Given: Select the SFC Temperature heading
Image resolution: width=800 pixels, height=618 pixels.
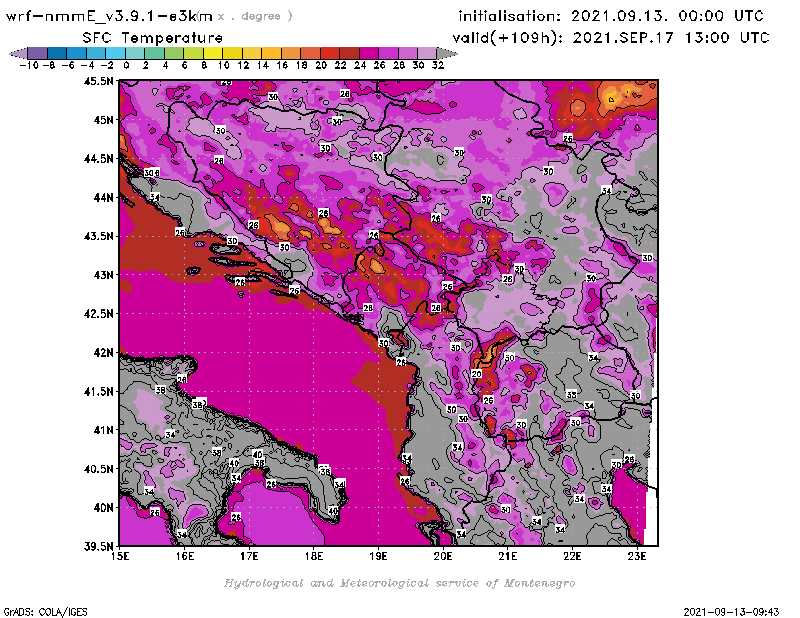Looking at the screenshot, I should coord(153,38).
